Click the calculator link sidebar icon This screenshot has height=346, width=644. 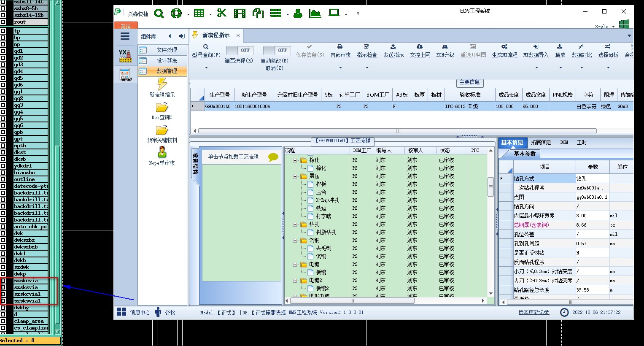[126, 75]
